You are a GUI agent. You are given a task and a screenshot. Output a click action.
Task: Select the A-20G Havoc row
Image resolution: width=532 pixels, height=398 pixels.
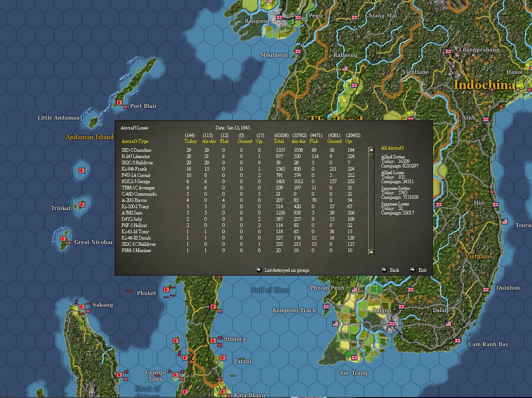click(x=238, y=201)
